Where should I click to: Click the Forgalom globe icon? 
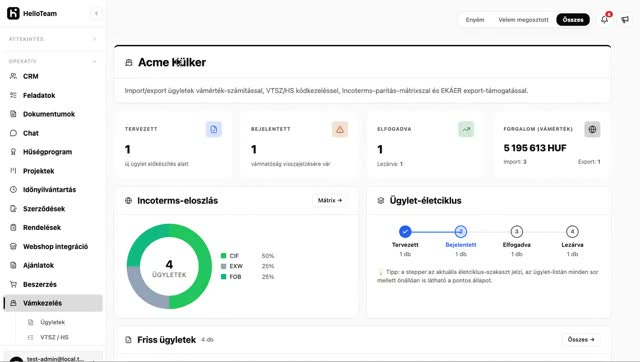[592, 129]
